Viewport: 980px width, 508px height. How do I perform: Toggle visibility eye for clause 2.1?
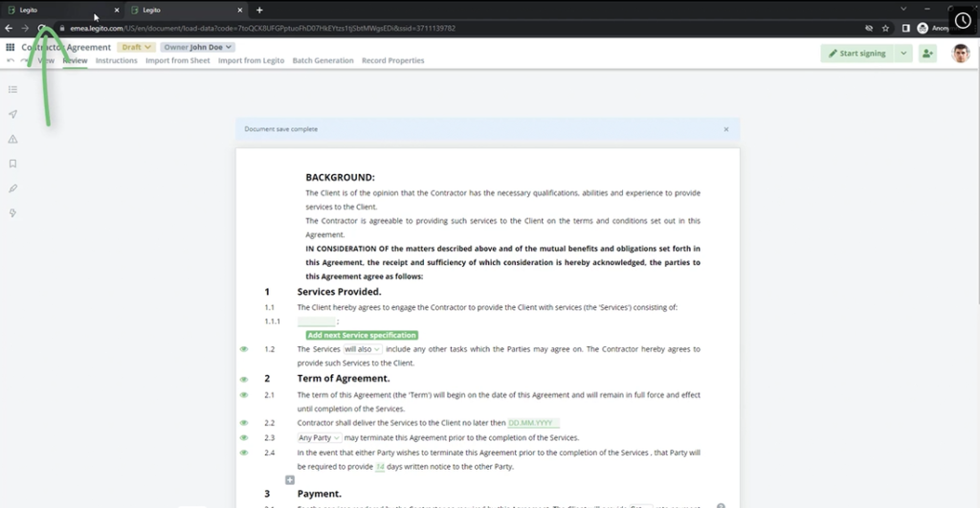[244, 395]
